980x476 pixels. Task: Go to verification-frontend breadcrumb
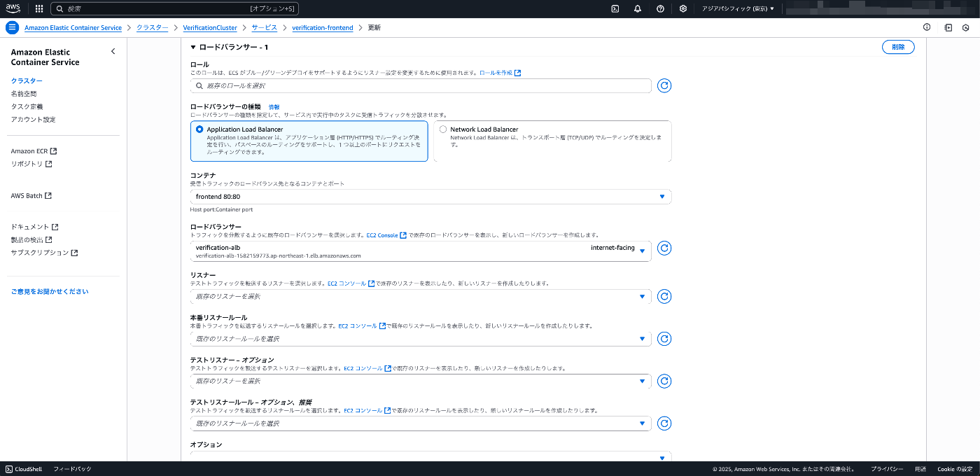323,28
